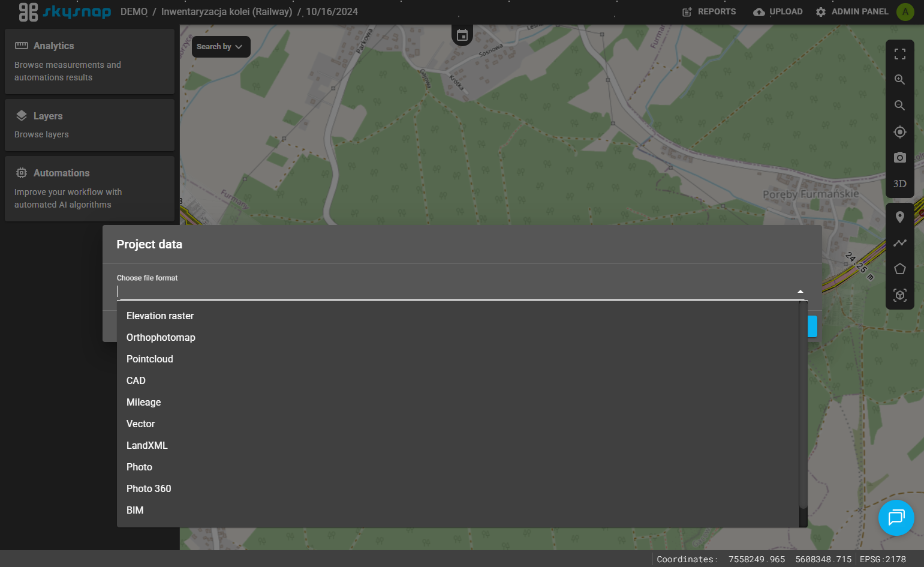Choose CAD file format
924x567 pixels.
click(x=458, y=380)
